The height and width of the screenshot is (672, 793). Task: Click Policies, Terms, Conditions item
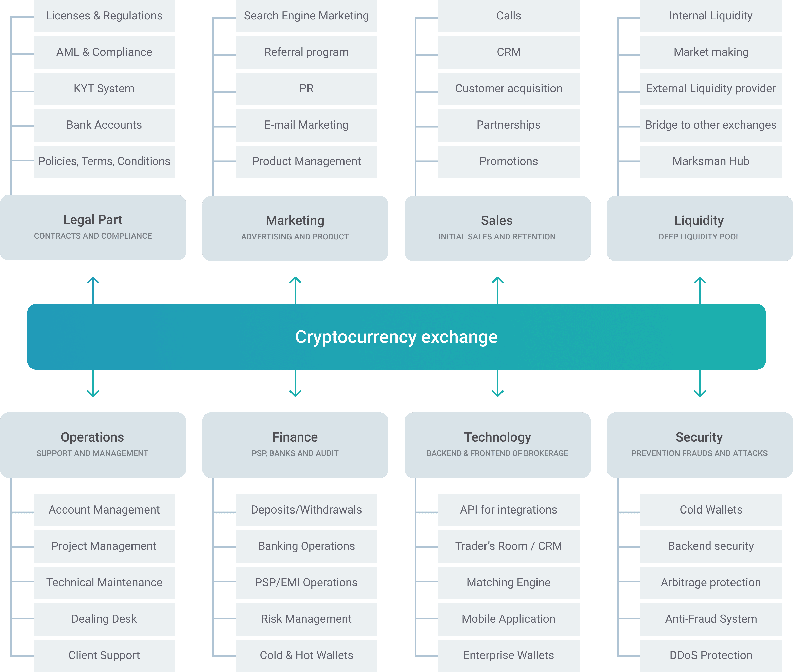(x=104, y=162)
